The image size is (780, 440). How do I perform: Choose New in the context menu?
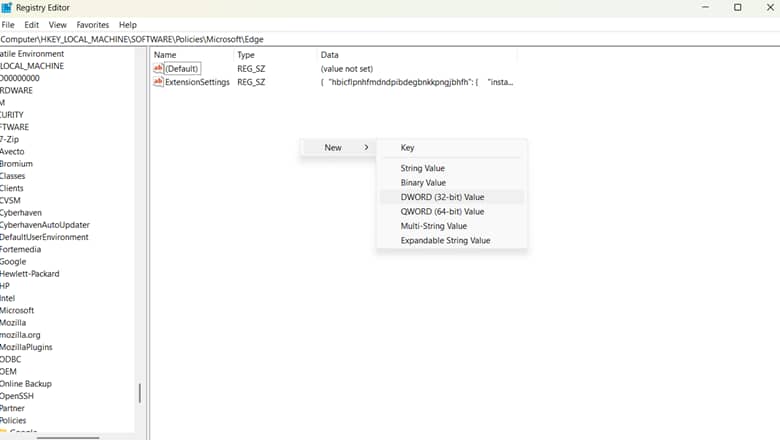click(x=338, y=148)
